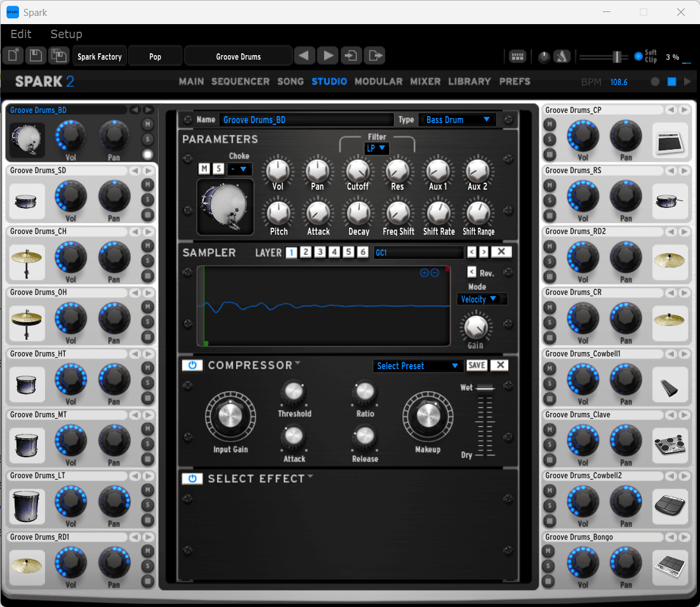Screen dimensions: 700x607
Task: Click the sampler waveform zoom-in icon
Action: tap(424, 273)
